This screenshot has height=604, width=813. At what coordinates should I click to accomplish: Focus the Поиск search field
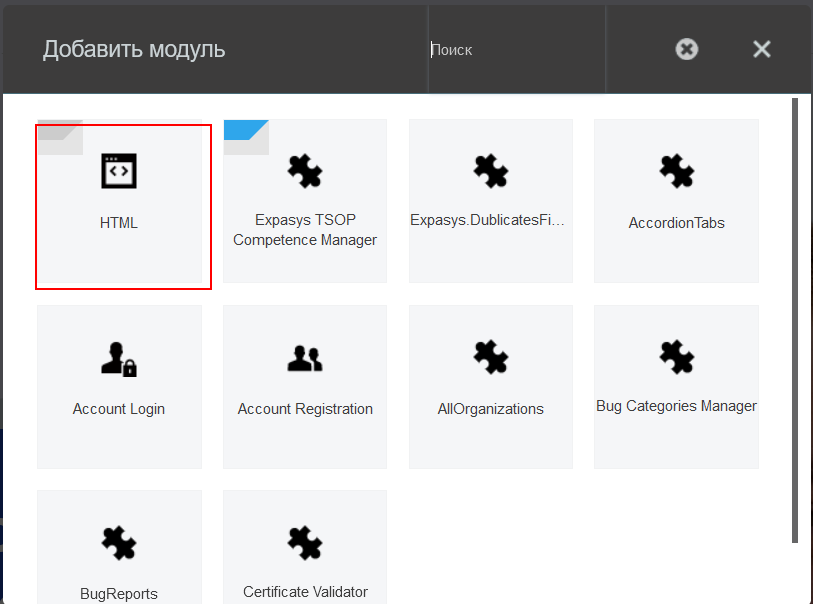point(515,50)
